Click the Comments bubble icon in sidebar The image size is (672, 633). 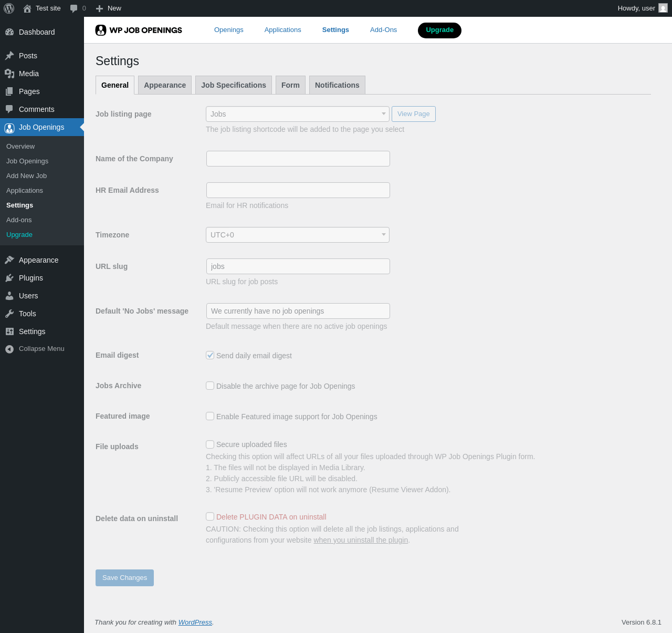[9, 109]
